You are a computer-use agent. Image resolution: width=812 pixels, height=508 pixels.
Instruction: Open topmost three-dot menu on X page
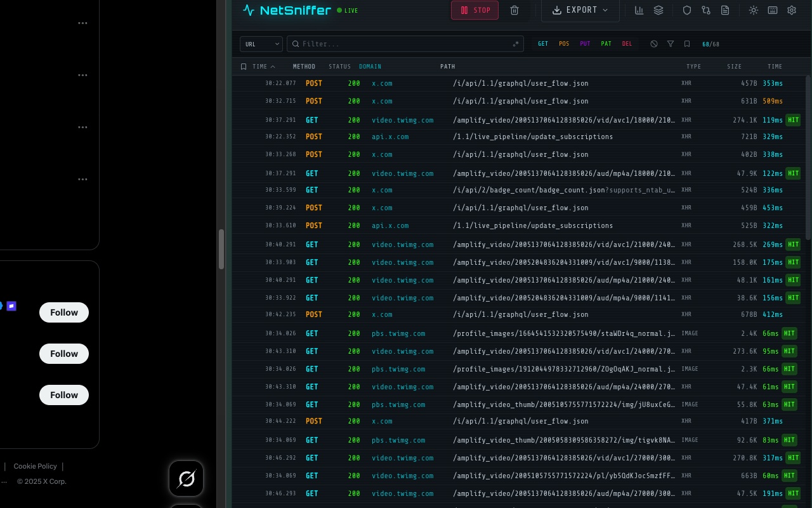(x=82, y=23)
